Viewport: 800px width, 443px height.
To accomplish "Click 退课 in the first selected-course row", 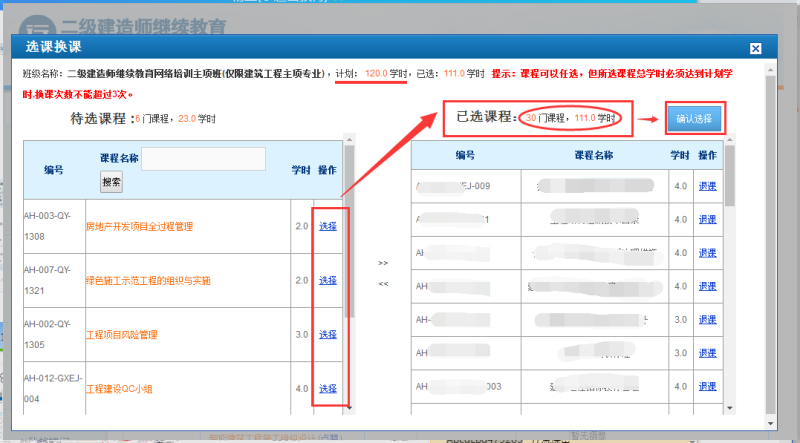I will tap(707, 186).
